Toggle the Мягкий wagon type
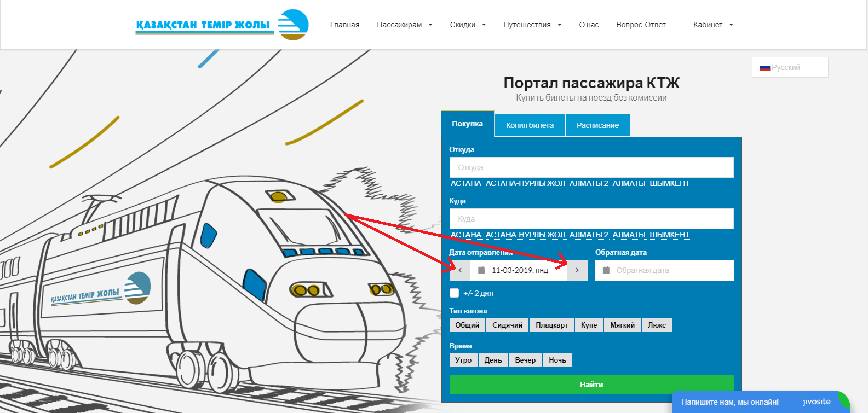This screenshot has width=868, height=413. pos(622,325)
